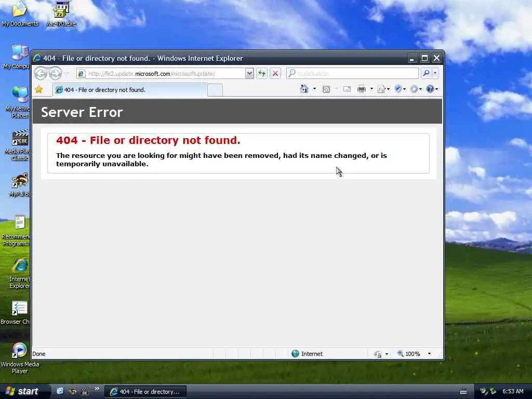Launch the raccoon MyPal Quick Launch icon
Screen dimensions: 532x399
point(73,391)
